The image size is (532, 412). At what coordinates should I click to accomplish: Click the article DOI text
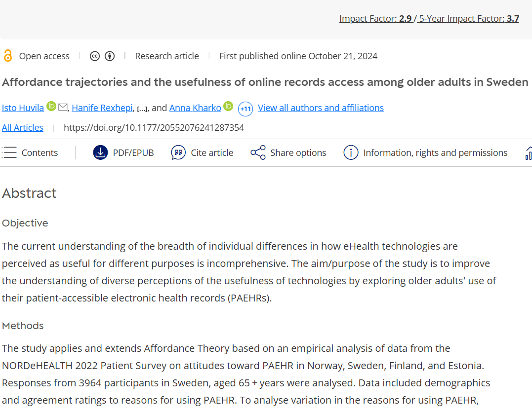coord(154,128)
